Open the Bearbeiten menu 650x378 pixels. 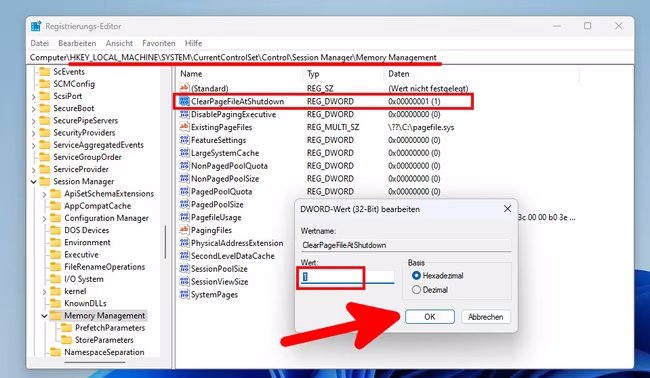(x=77, y=43)
